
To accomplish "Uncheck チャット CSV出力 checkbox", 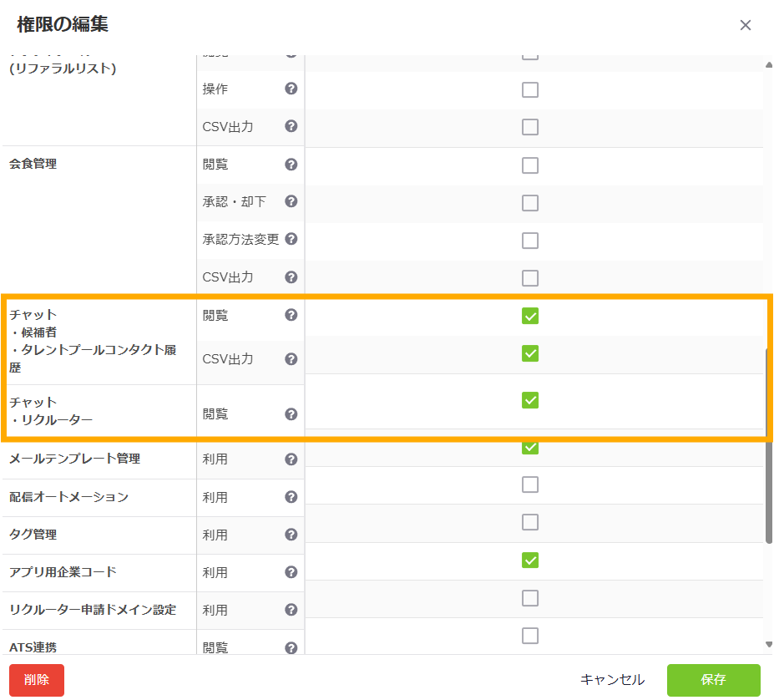I will (530, 353).
